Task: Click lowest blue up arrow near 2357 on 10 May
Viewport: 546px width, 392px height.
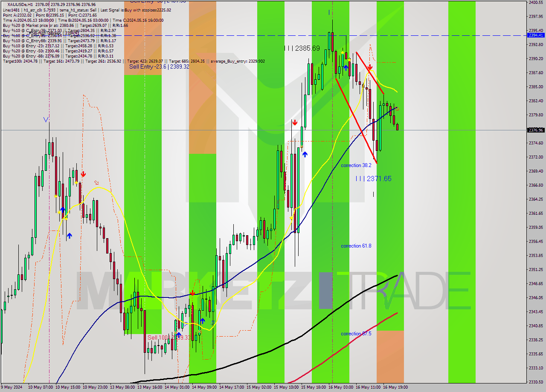Action: [x=69, y=235]
